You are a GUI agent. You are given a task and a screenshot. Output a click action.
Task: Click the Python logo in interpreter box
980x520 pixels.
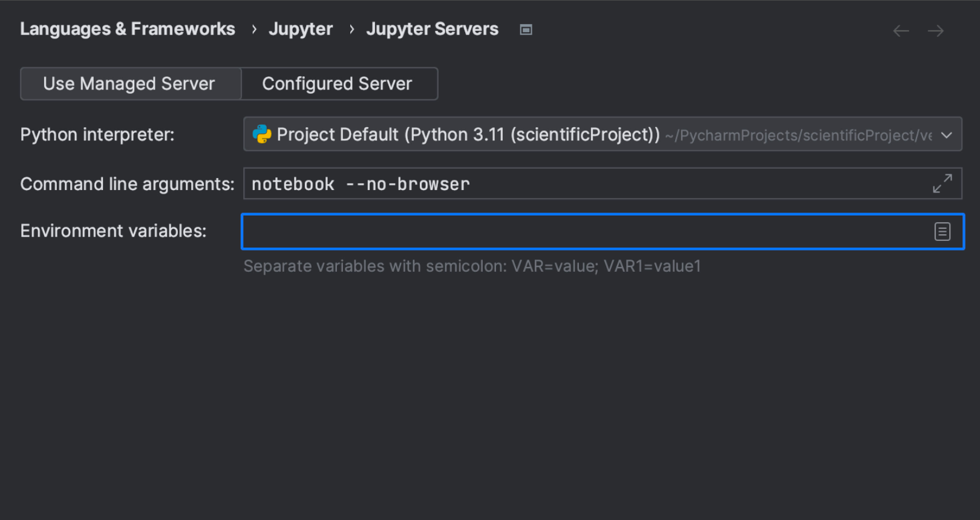coord(262,134)
